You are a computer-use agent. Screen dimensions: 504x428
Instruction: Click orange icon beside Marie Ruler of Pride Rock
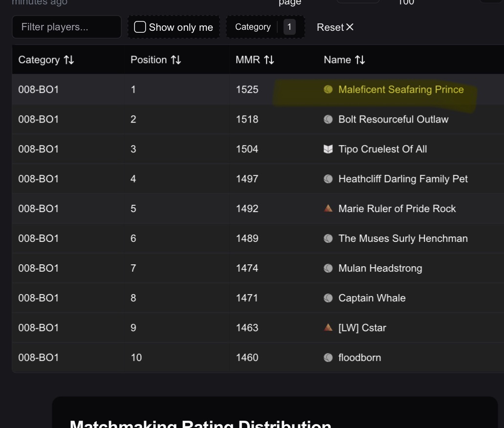pyautogui.click(x=328, y=209)
